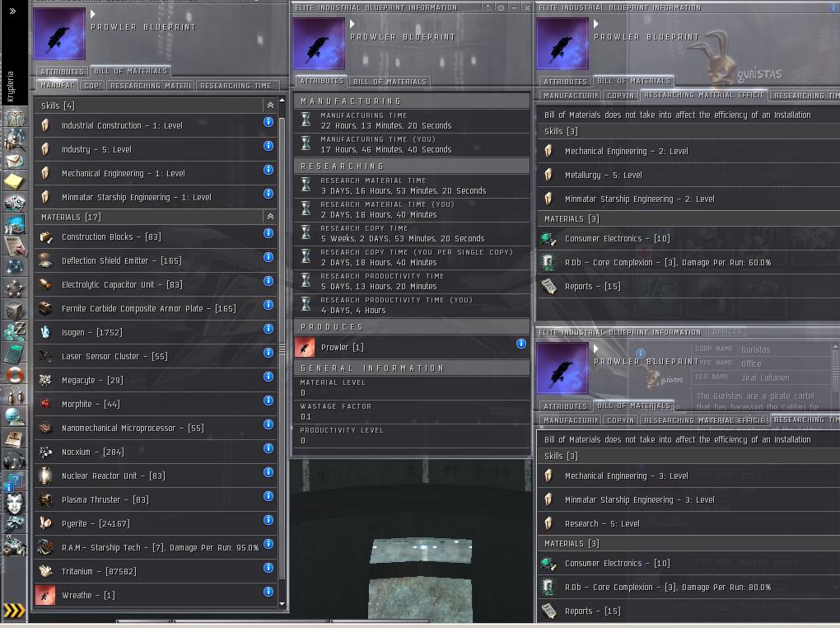The height and width of the screenshot is (628, 840).
Task: Open the globe browser icon in sidebar
Action: pos(15,417)
